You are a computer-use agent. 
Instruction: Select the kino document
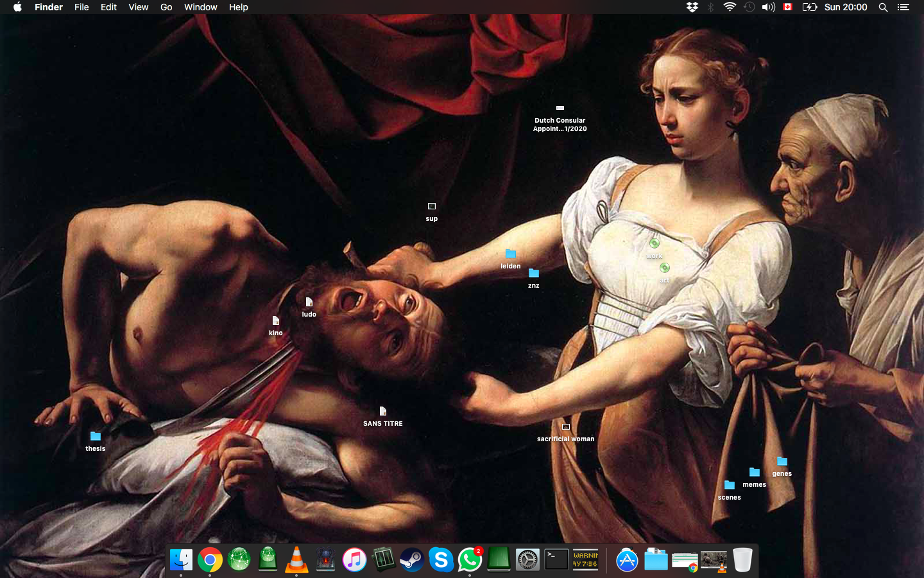tap(275, 326)
